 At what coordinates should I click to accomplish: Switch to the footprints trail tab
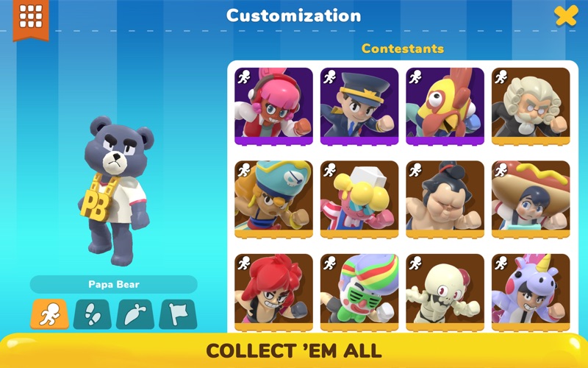pos(93,314)
